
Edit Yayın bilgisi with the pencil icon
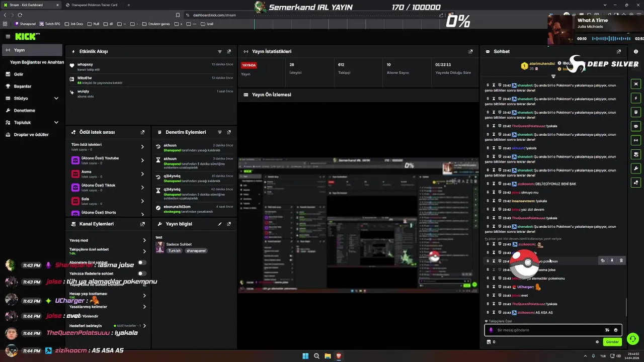pyautogui.click(x=220, y=224)
